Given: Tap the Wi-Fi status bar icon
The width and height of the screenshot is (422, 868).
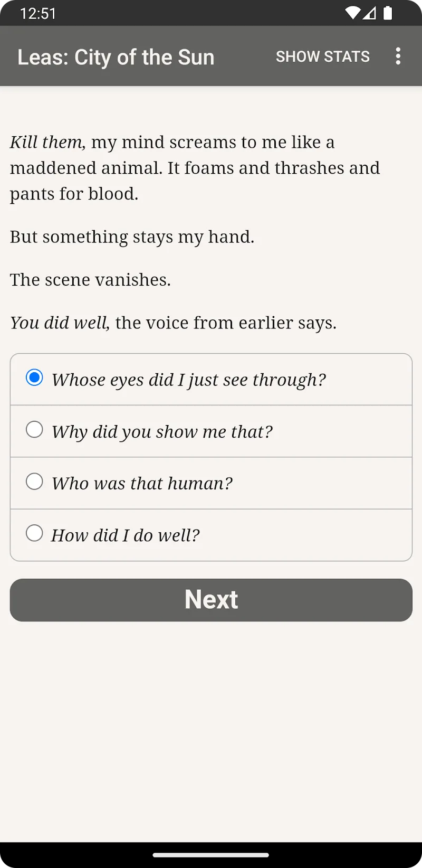Looking at the screenshot, I should (352, 13).
